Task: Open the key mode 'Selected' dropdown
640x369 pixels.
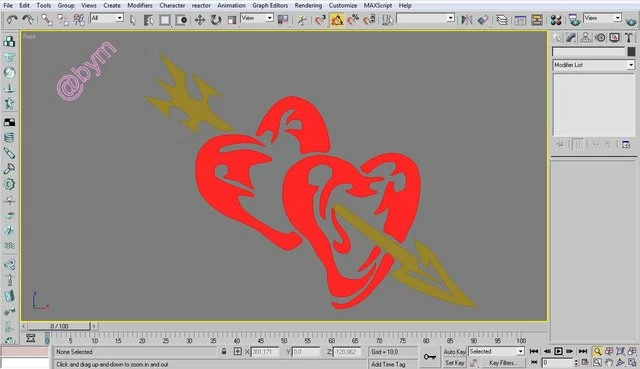Action: 496,351
